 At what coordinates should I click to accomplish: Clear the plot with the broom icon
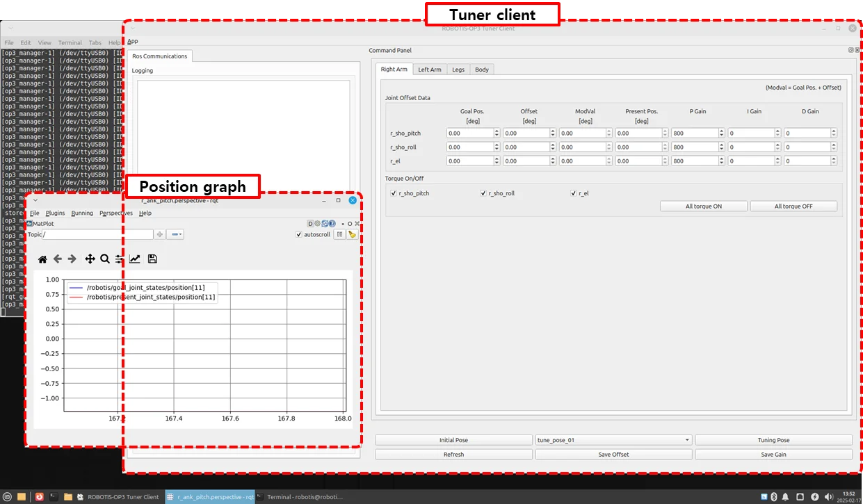352,235
